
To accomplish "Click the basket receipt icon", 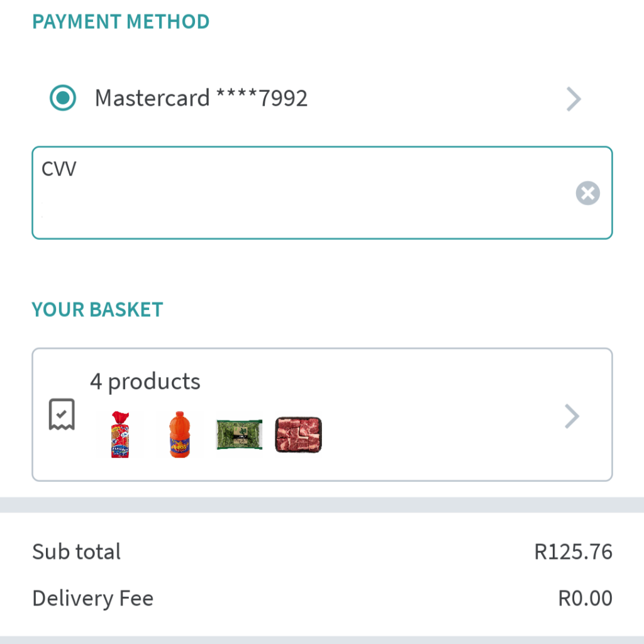I will (x=62, y=414).
